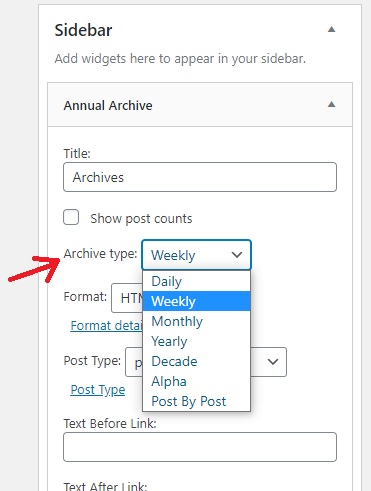Select Weekly in the dropdown list
Image resolution: width=371 pixels, height=491 pixels.
pos(196,301)
